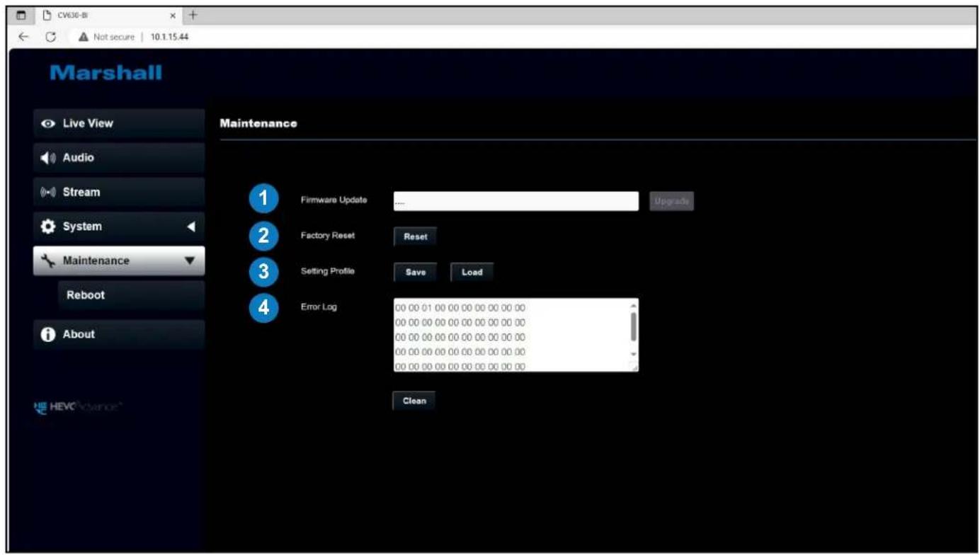Click the About info icon
The image size is (980, 555).
point(48,334)
